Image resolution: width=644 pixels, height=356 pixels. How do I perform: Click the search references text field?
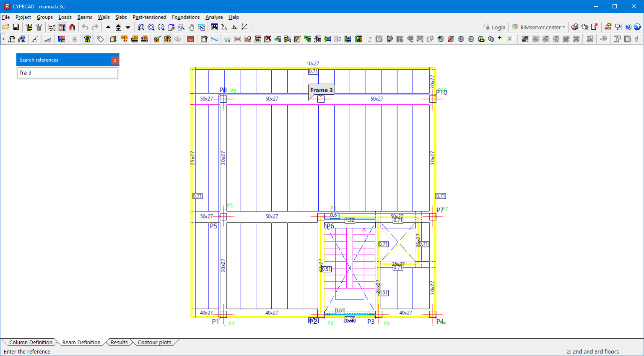[68, 73]
